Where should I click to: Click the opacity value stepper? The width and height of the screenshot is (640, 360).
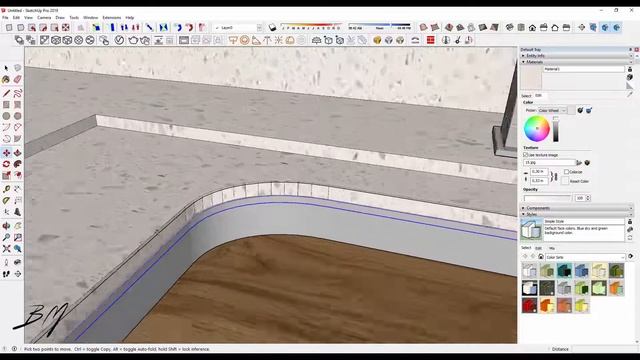coord(588,198)
